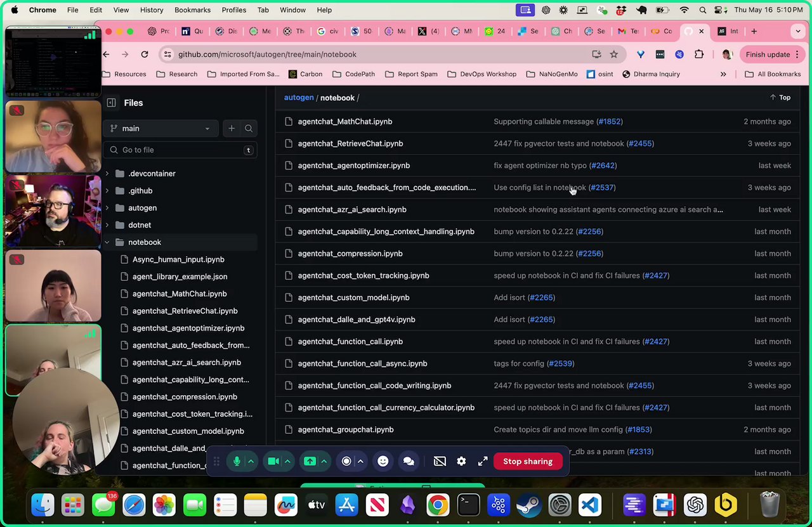Screen dimensions: 812x527
Task: Show more bookmarks with the chevron
Action: [x=723, y=74]
